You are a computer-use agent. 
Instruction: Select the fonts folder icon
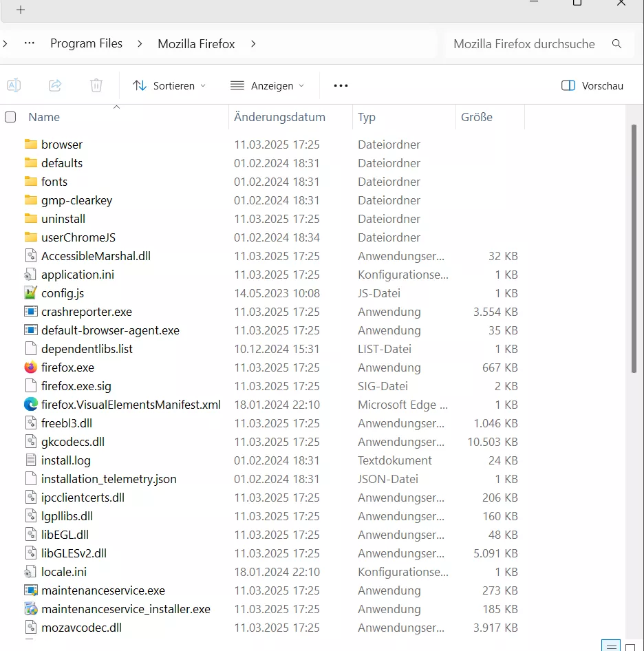(31, 182)
